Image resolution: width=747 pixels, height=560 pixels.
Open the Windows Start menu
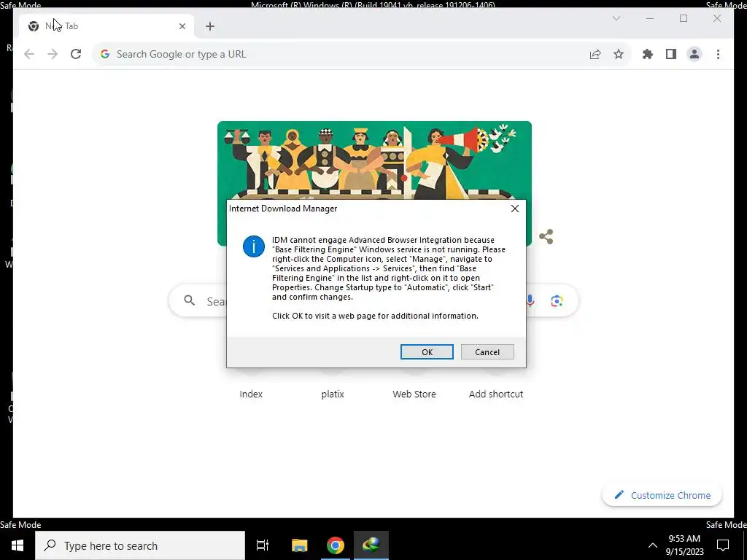click(x=18, y=545)
